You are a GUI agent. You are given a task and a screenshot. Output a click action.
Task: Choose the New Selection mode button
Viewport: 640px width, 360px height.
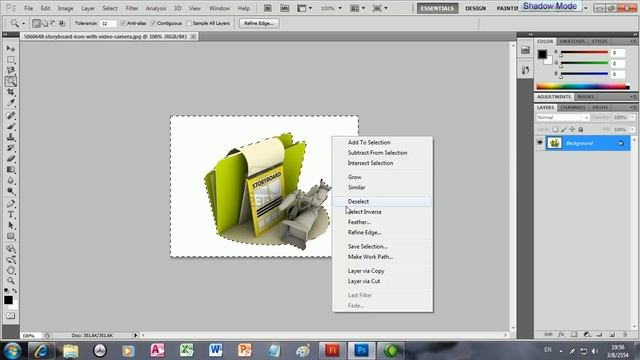[36, 23]
